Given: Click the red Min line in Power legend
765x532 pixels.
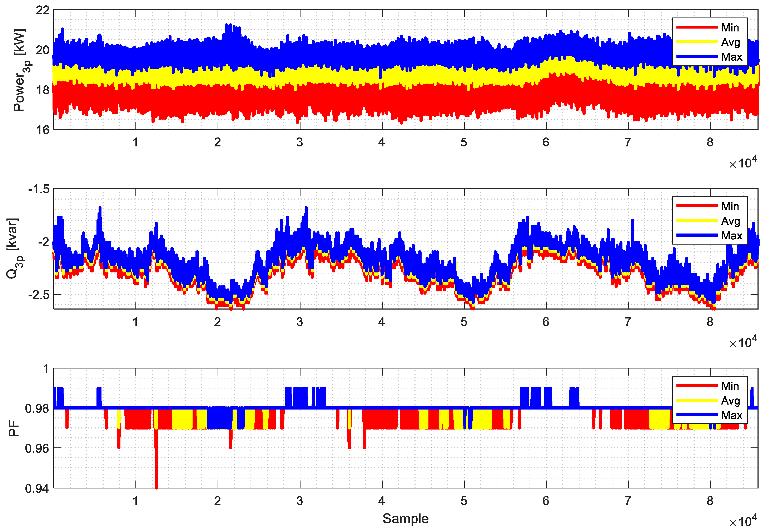Looking at the screenshot, I should coord(697,27).
